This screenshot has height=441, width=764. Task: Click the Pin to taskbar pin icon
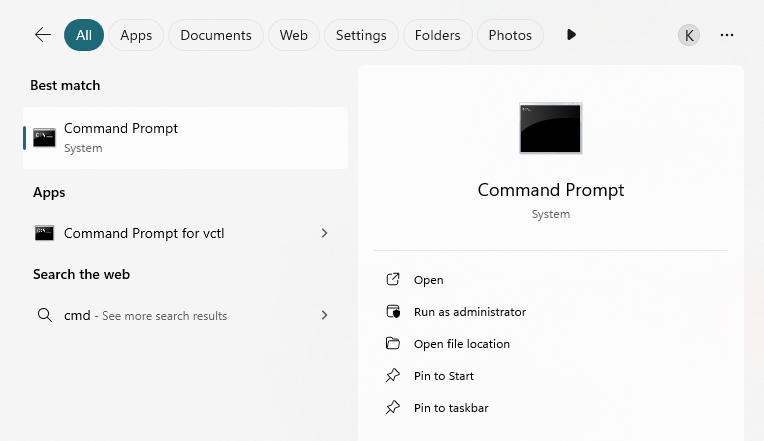coord(393,407)
